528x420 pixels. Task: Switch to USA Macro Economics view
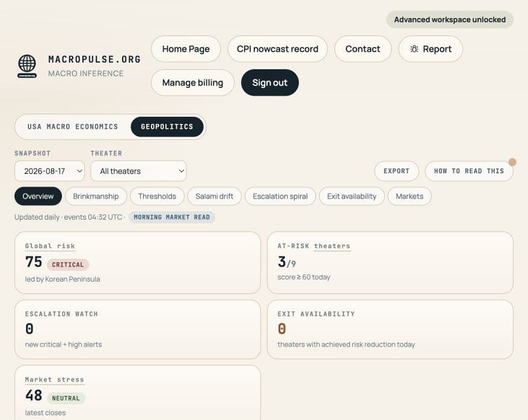tap(73, 126)
